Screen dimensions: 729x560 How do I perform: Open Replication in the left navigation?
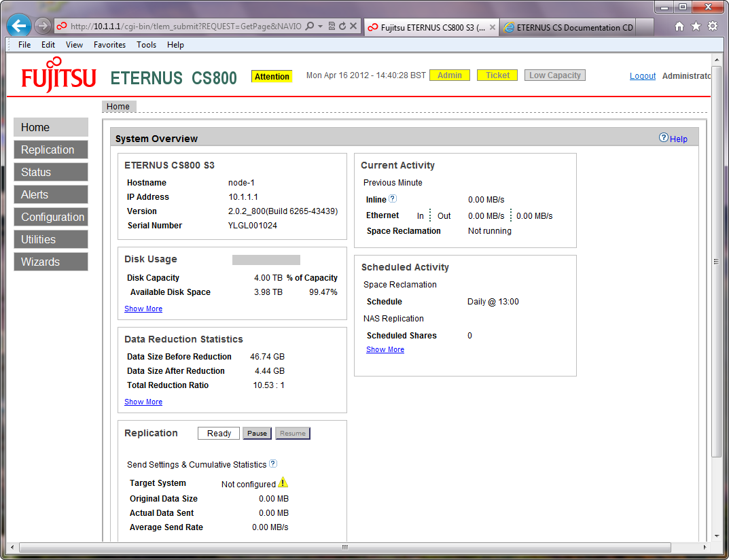51,150
